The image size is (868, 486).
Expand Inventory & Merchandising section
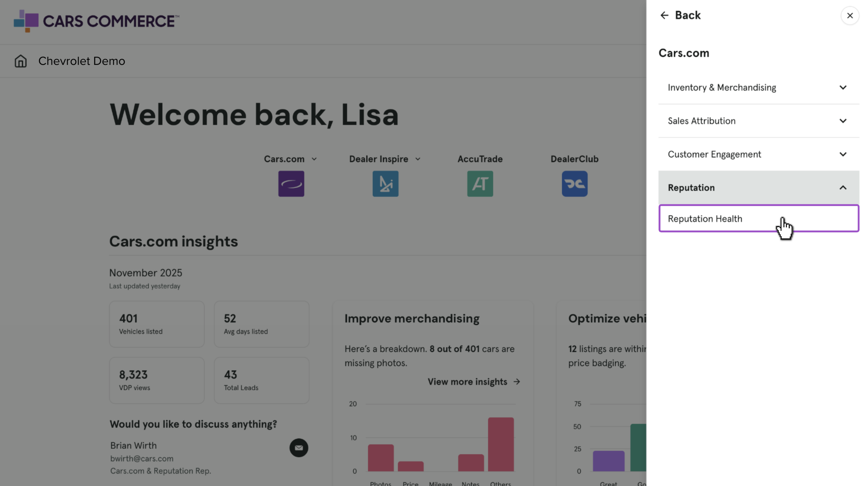pyautogui.click(x=758, y=88)
